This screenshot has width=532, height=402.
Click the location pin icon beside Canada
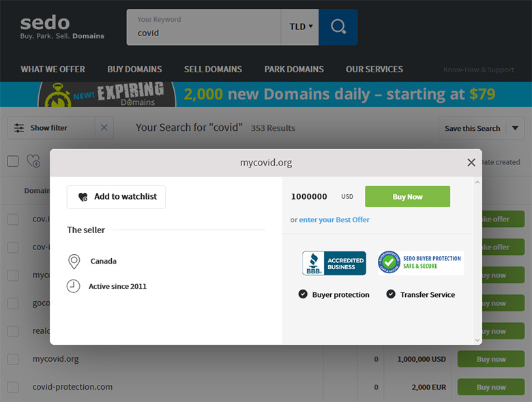coord(74,262)
